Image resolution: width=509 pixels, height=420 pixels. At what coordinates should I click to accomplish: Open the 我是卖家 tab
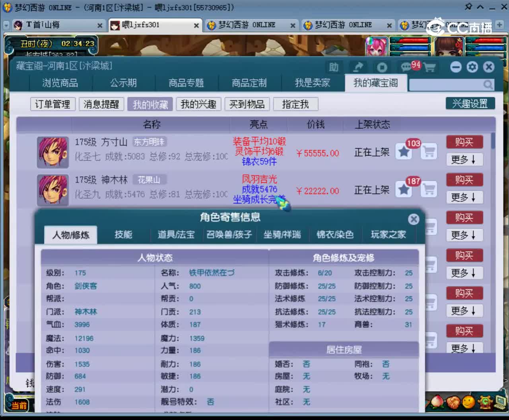(313, 83)
